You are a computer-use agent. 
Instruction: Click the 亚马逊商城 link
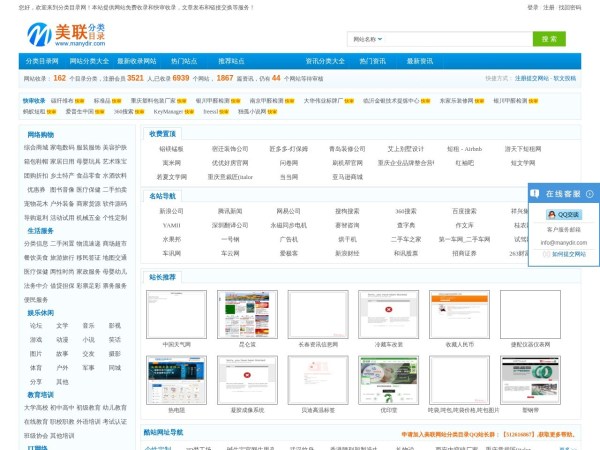[x=347, y=177]
